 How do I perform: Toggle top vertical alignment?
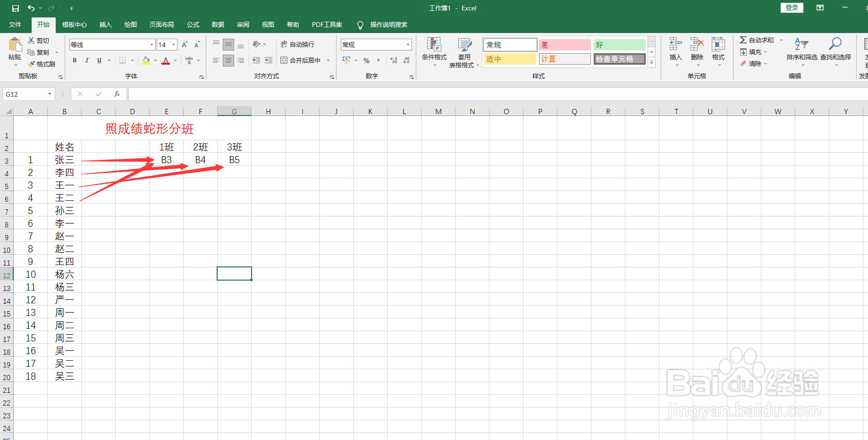pos(216,44)
